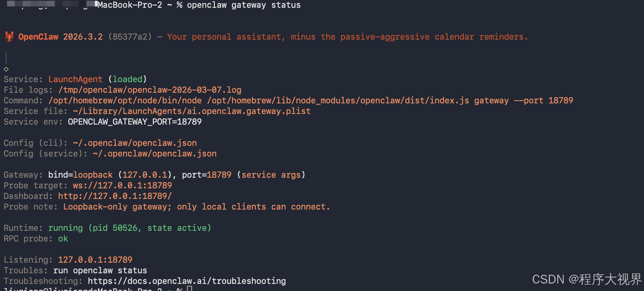Click the LaunchAgent service name
This screenshot has width=644, height=291.
point(75,79)
